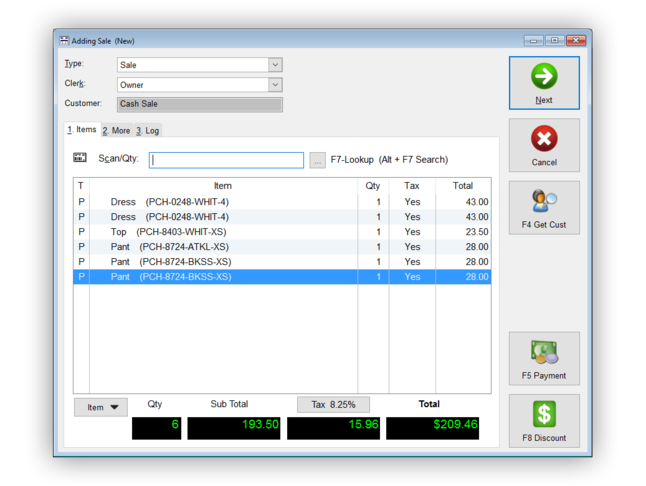
Task: Select the Top PCH-8403-WHIT-XS row
Action: click(x=282, y=232)
